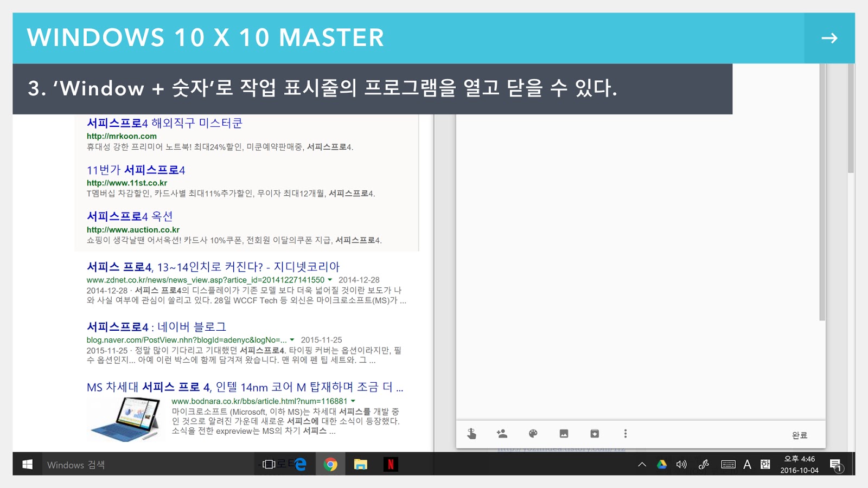
Task: Open the Action Center notifications icon
Action: pyautogui.click(x=837, y=465)
